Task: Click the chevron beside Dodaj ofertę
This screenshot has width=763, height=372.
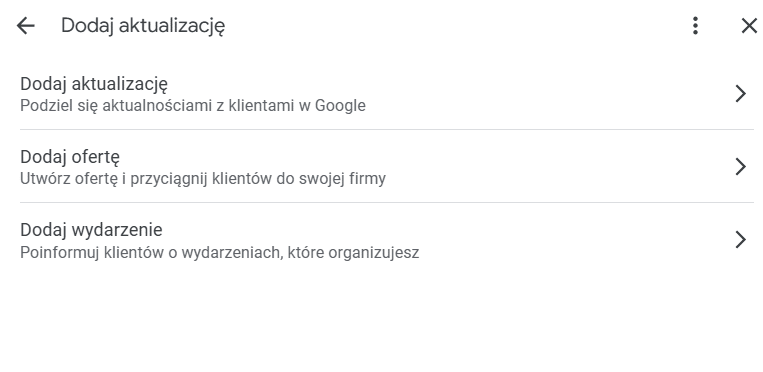Action: tap(741, 167)
